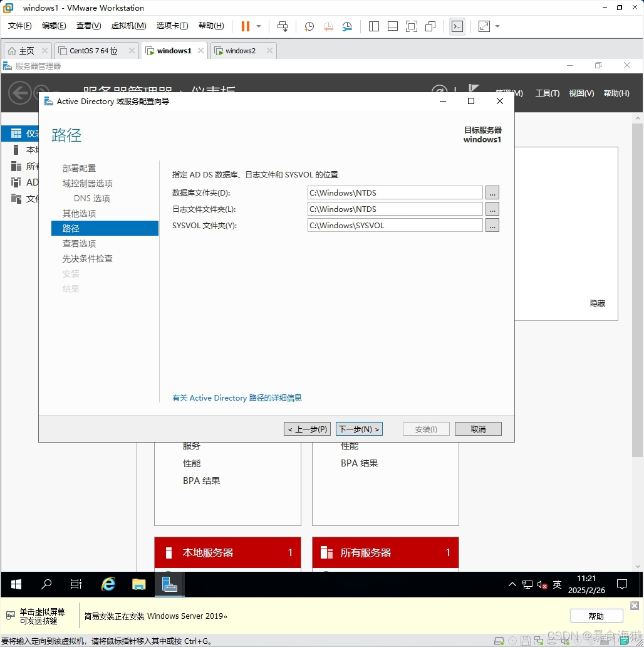Click 隐藏 in the Server Manager welcome tile
Screen dimensions: 644x647
(x=598, y=303)
